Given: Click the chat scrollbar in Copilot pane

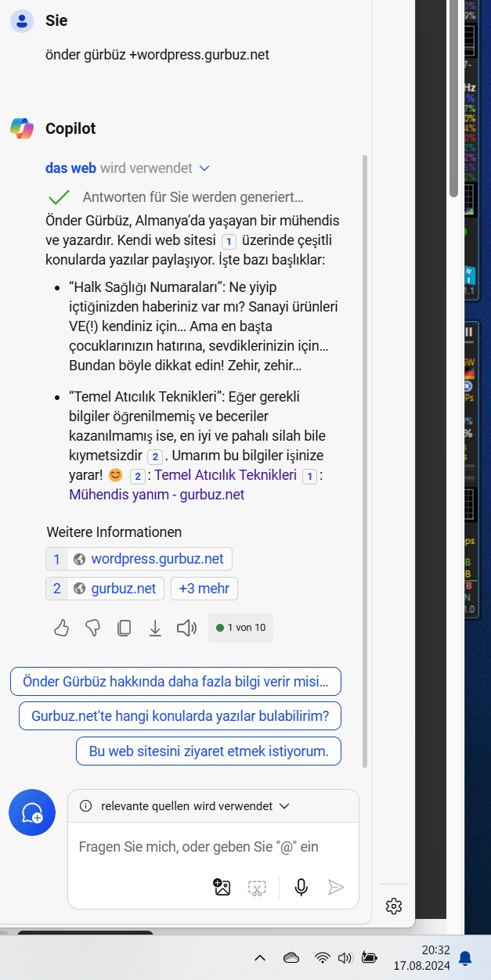Looking at the screenshot, I should (364, 459).
